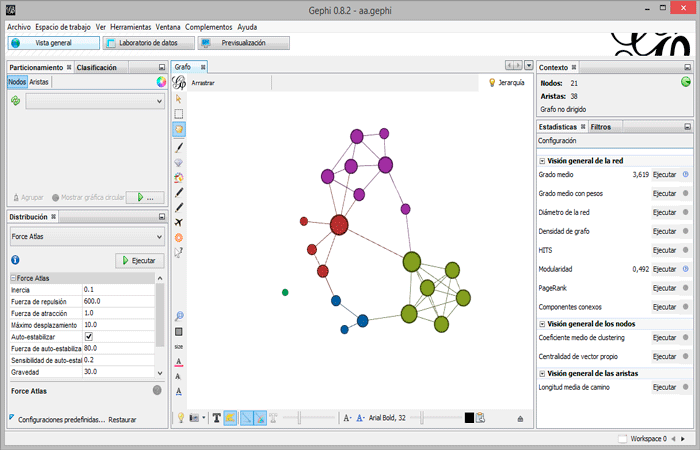The height and width of the screenshot is (450, 700).
Task: Click the blue-underlined A label icon
Action: click(x=179, y=392)
